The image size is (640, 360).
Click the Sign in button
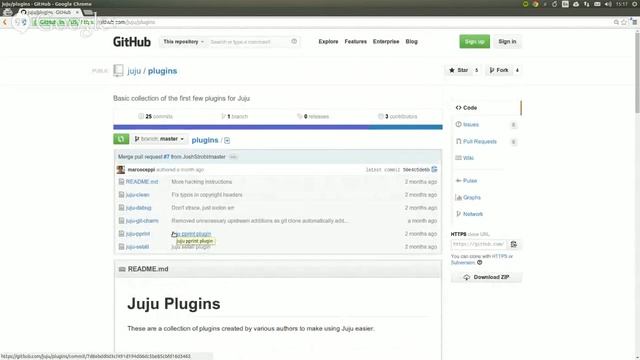507,42
